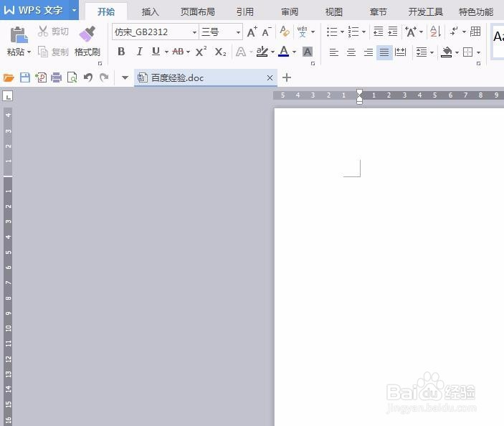The image size is (504, 426).
Task: Decrease paragraph indent
Action: click(x=379, y=32)
